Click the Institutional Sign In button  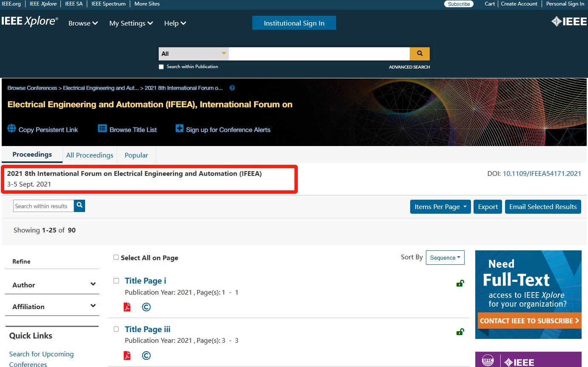coord(294,23)
